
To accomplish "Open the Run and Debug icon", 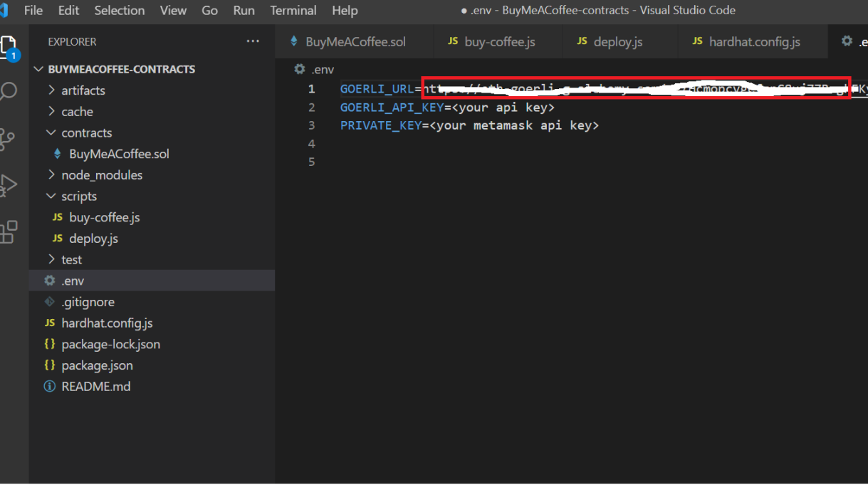I will tap(9, 184).
